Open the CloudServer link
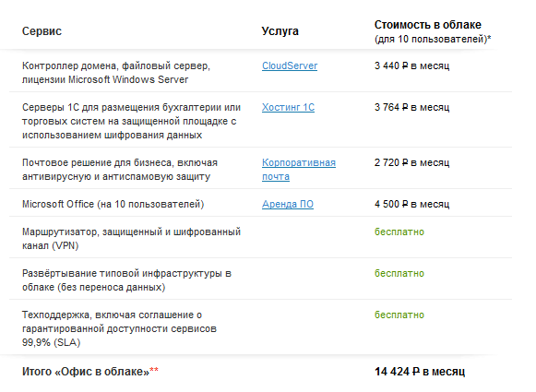The image size is (536, 392). tap(290, 65)
